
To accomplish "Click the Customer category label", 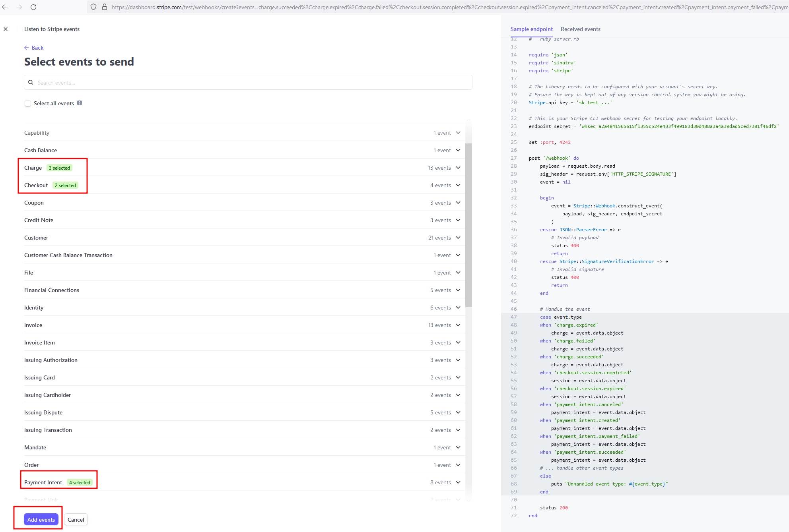I will point(36,238).
